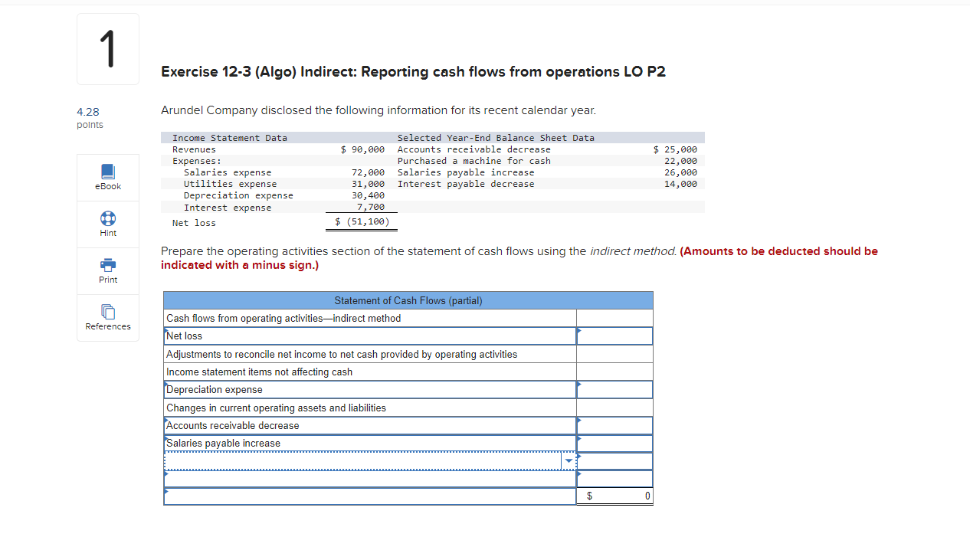Select question number 1 box
Screen dimensions: 970x560
click(108, 49)
